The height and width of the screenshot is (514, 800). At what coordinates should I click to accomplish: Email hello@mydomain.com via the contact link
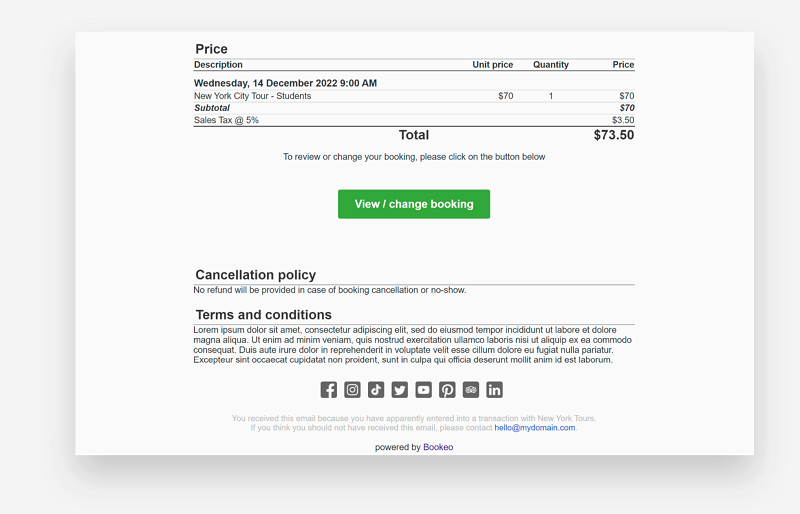pyautogui.click(x=535, y=428)
